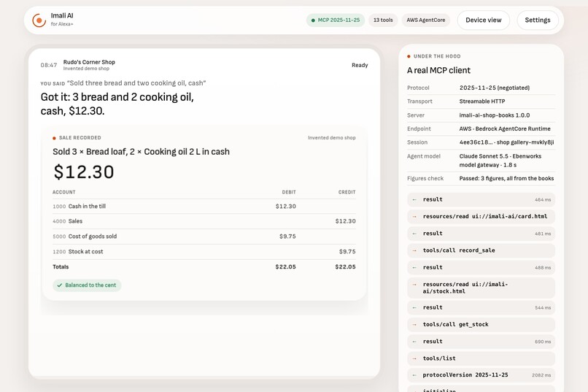Image resolution: width=588 pixels, height=392 pixels.
Task: Click the orange dot beside UNDER THE HOOD
Action: 409,56
